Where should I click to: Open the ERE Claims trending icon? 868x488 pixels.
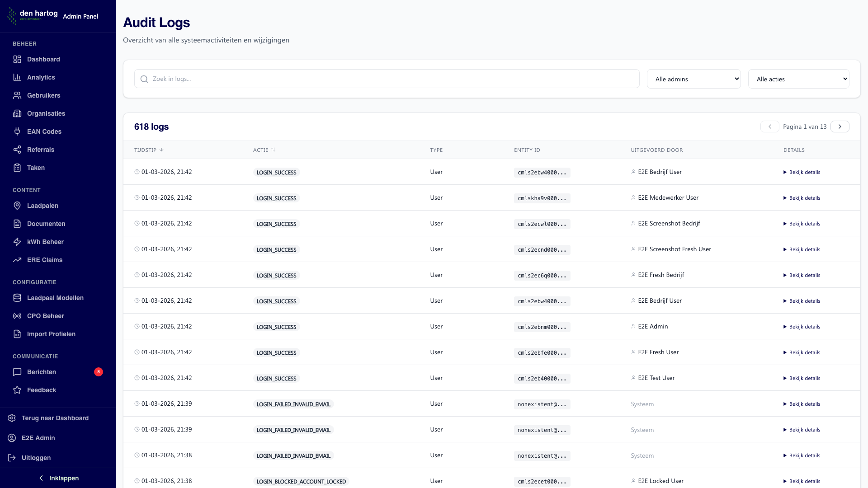coord(17,260)
